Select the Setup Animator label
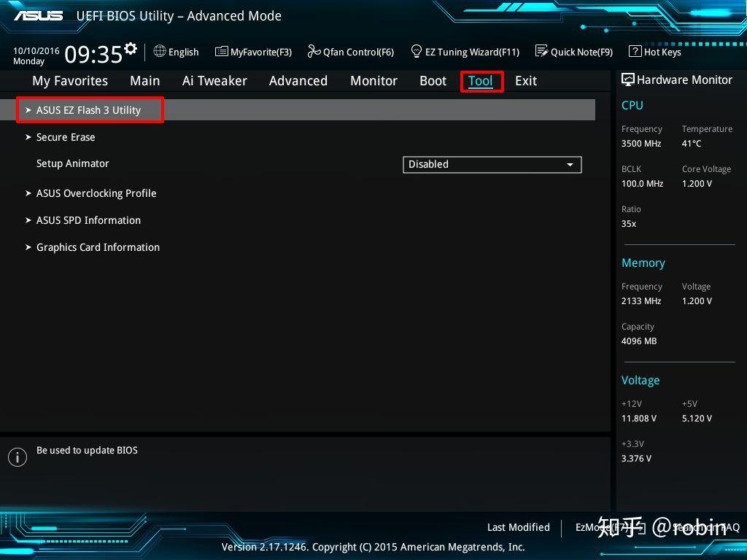Image resolution: width=747 pixels, height=560 pixels. [73, 164]
